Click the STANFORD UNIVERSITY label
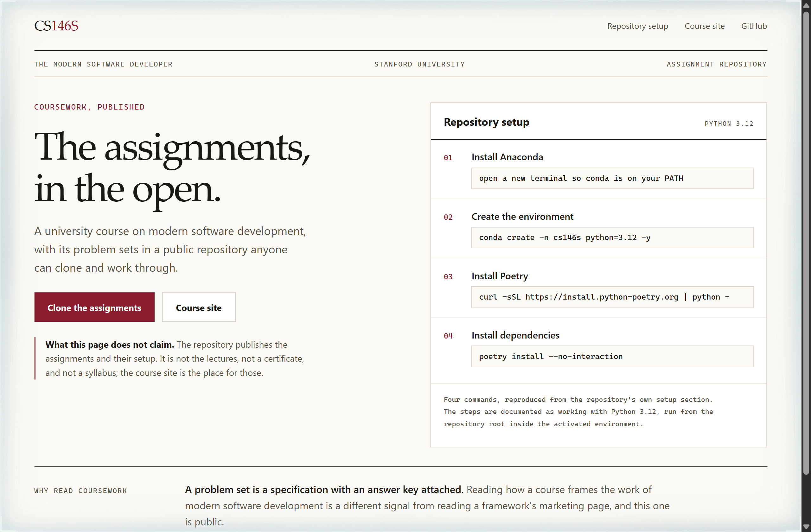The image size is (811, 532). pyautogui.click(x=419, y=64)
